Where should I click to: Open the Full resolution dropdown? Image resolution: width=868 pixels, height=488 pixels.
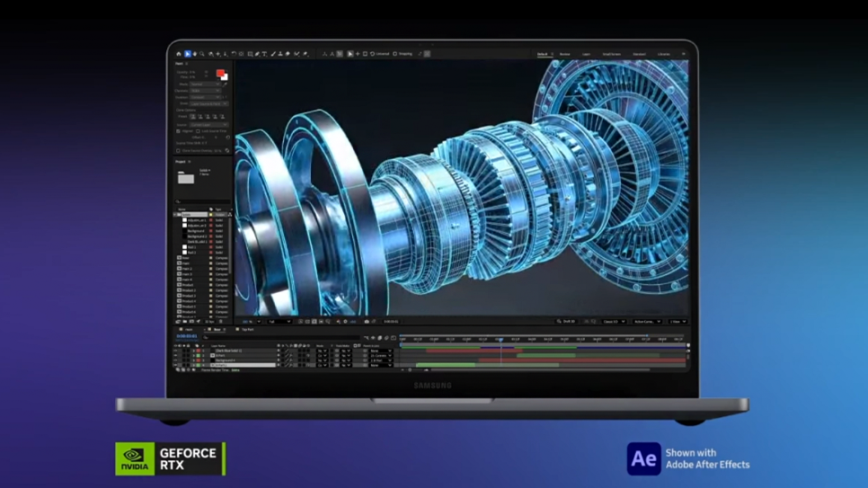(279, 321)
